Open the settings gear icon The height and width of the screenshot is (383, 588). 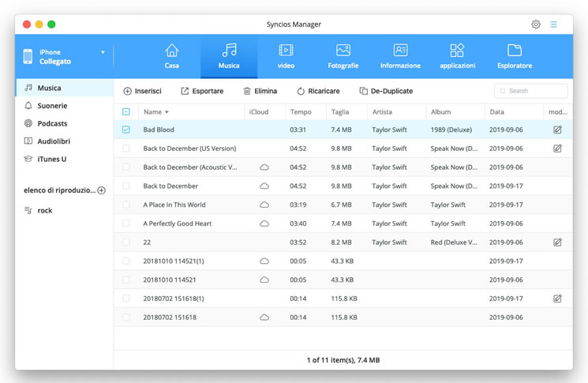[x=536, y=24]
